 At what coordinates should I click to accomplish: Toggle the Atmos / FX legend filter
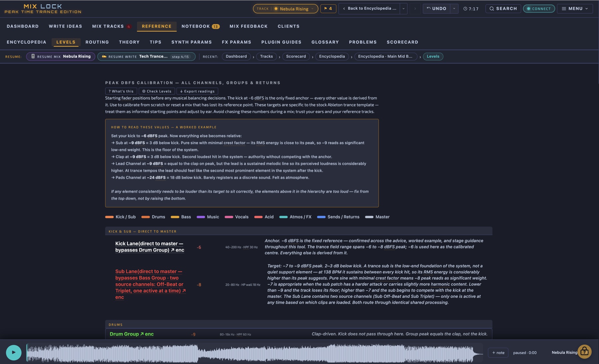pos(296,217)
